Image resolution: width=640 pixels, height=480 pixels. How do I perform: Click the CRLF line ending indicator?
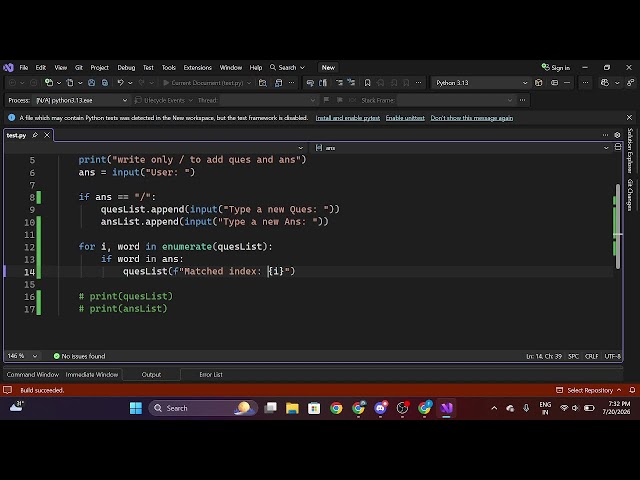tap(591, 356)
